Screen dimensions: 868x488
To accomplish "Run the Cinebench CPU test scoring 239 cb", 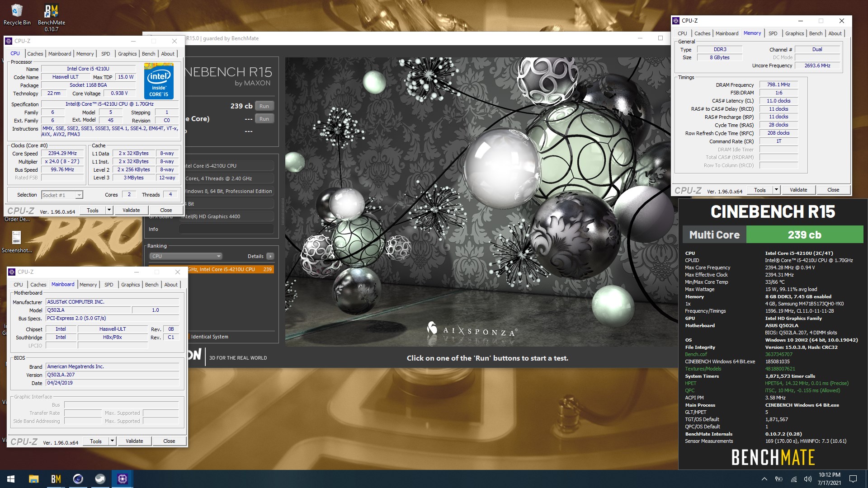I will (264, 106).
